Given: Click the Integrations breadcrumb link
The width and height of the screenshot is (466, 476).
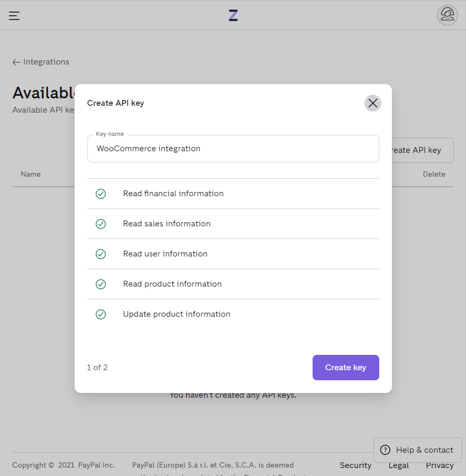Looking at the screenshot, I should click(x=46, y=62).
